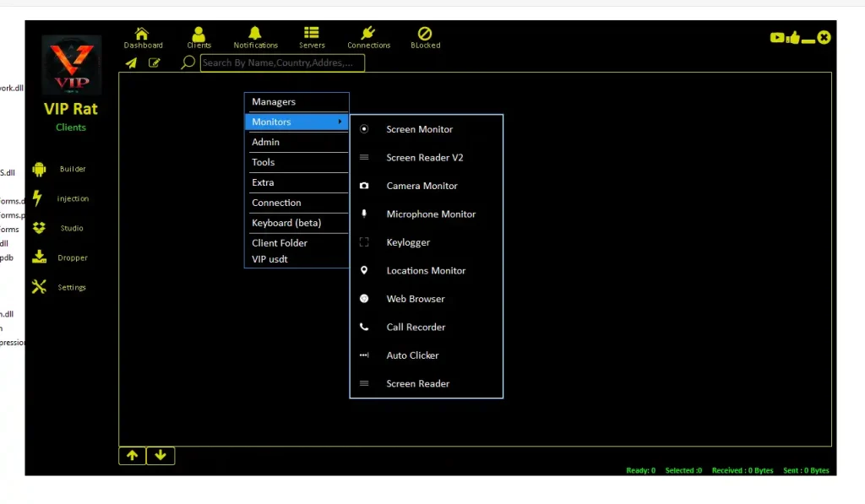
Task: Click the up arrow button at bottom left
Action: 132,455
